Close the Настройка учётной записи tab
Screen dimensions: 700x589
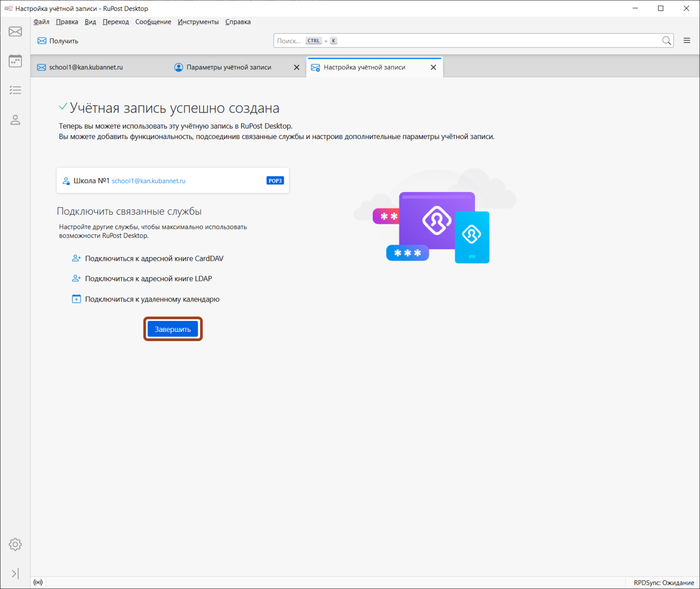click(x=433, y=67)
